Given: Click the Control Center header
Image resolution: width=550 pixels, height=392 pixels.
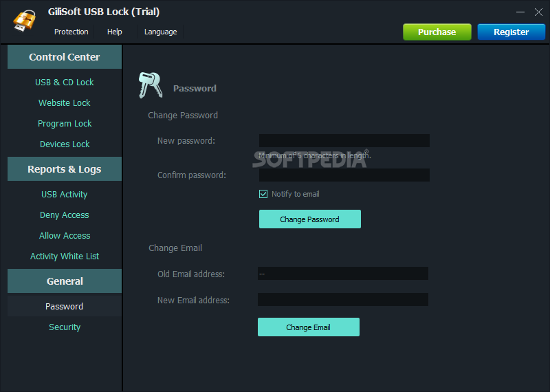Looking at the screenshot, I should click(65, 57).
